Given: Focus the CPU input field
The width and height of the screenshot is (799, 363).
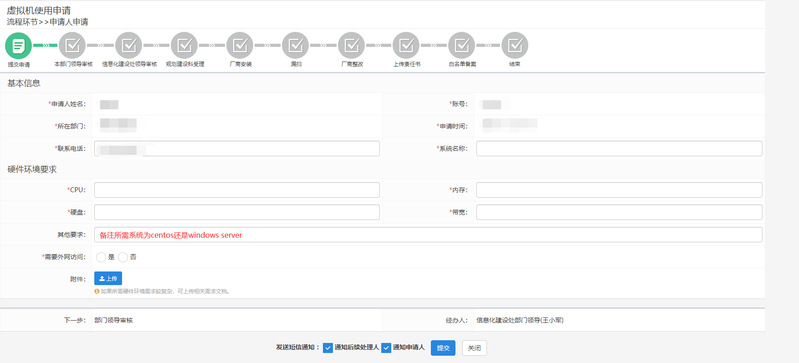Looking at the screenshot, I should pos(237,190).
